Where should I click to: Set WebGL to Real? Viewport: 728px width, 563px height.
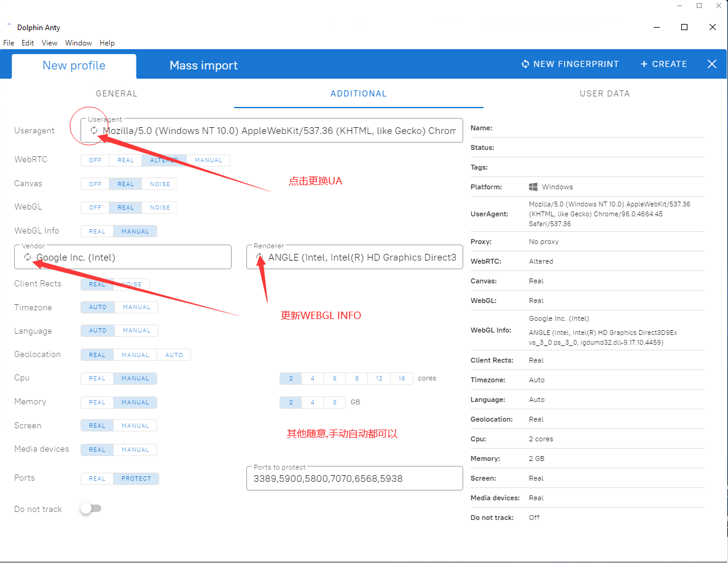125,208
